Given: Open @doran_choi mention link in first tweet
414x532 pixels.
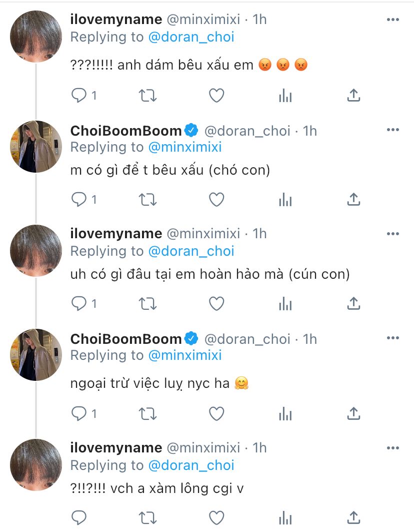Looking at the screenshot, I should tap(191, 37).
